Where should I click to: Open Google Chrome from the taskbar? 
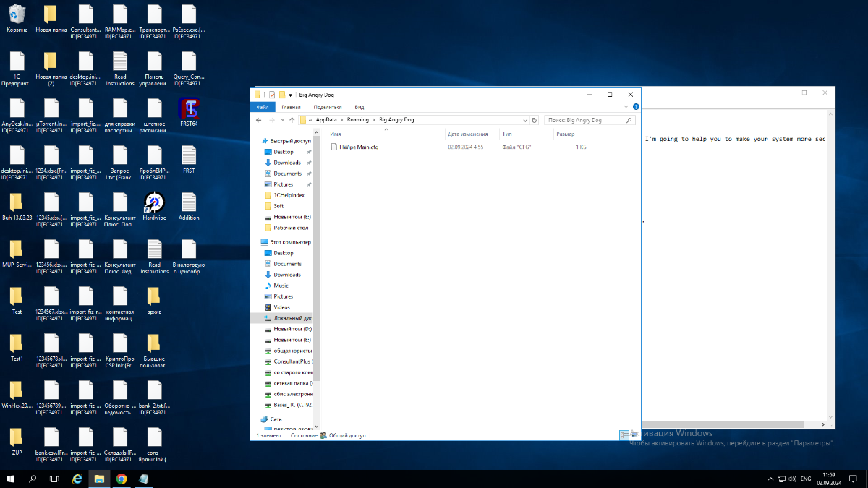click(122, 479)
